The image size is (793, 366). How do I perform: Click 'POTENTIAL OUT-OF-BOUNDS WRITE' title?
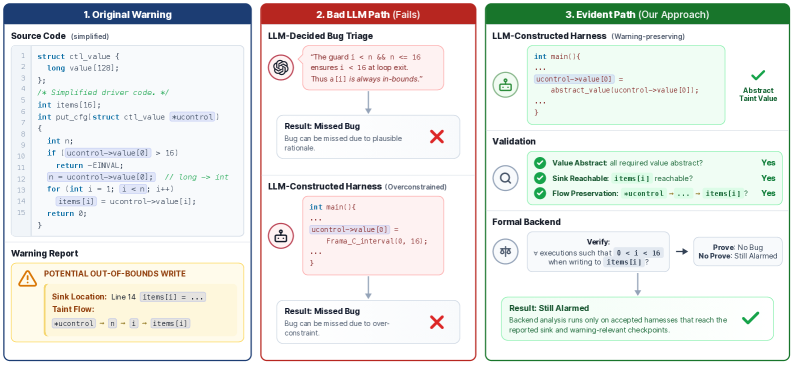[114, 273]
